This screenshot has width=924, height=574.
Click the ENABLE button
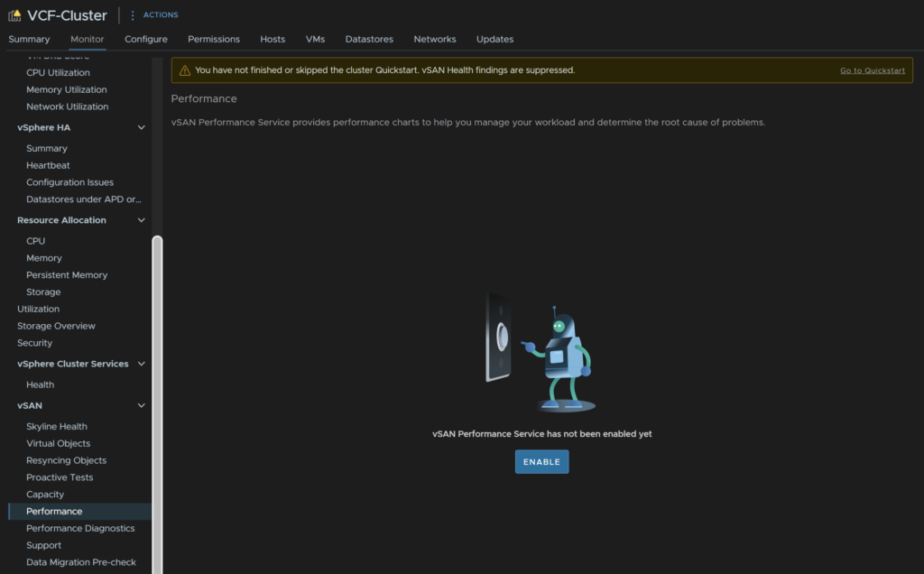[x=542, y=462]
